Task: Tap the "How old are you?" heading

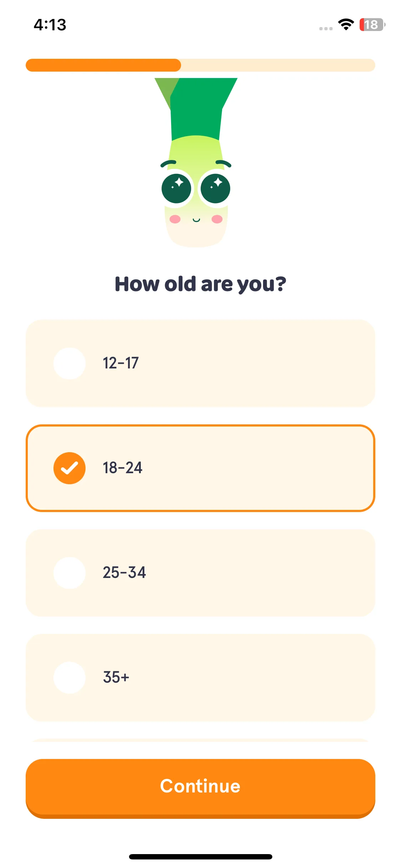Action: pos(200,284)
